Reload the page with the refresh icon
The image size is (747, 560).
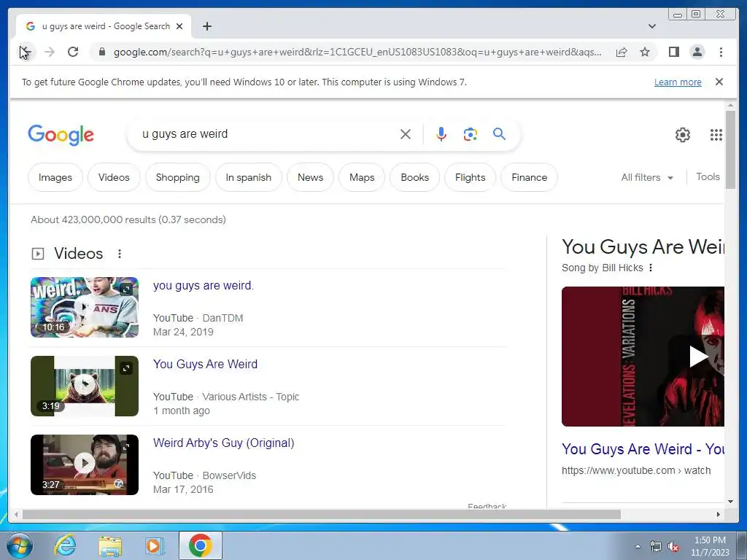pos(73,52)
